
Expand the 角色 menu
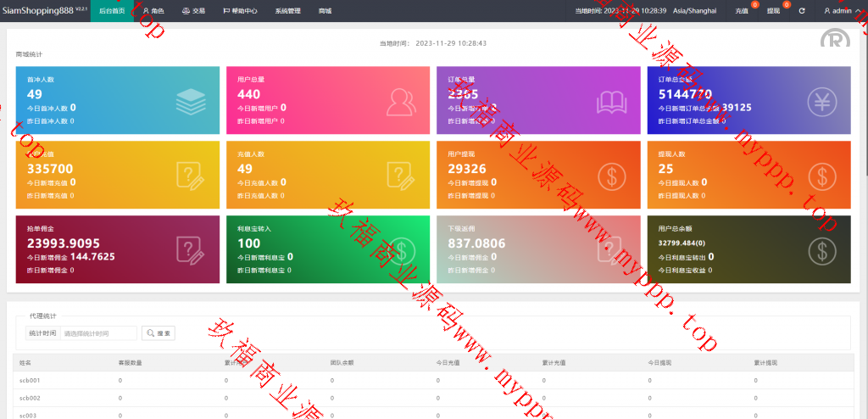tap(153, 11)
